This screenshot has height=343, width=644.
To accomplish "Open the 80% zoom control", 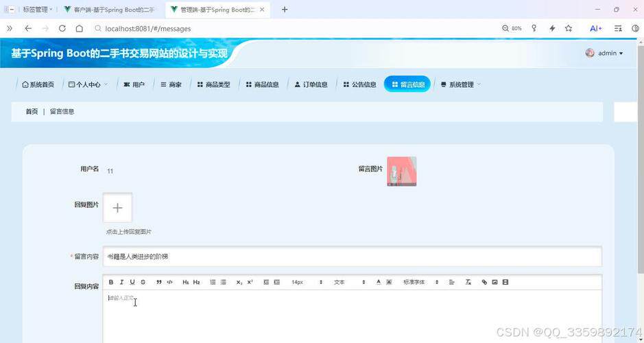I will pyautogui.click(x=512, y=28).
